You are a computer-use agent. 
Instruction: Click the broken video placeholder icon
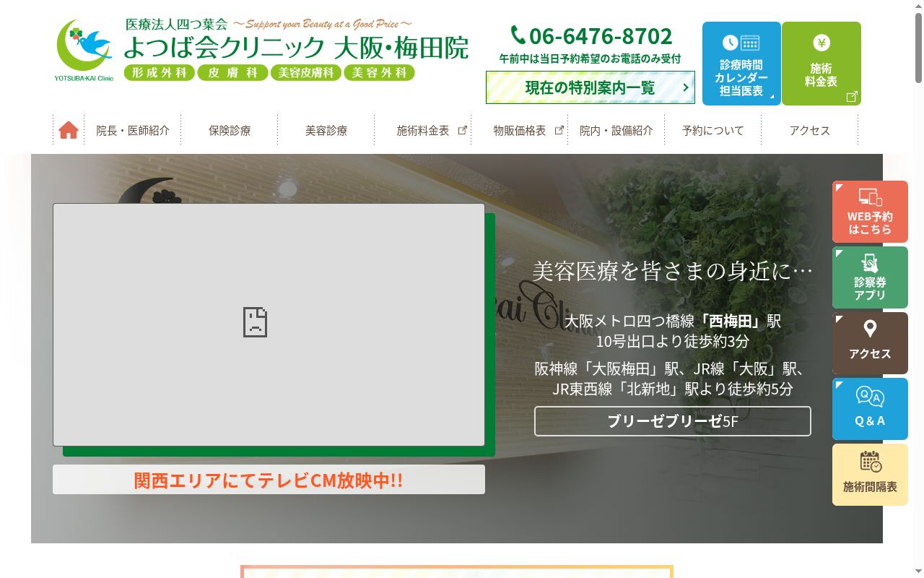pyautogui.click(x=255, y=322)
